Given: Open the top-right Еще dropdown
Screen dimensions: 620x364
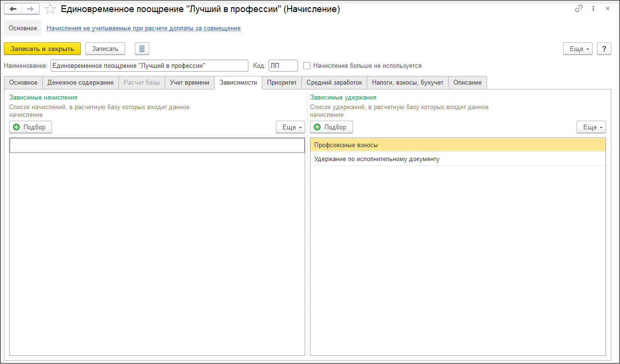Looking at the screenshot, I should click(x=578, y=49).
